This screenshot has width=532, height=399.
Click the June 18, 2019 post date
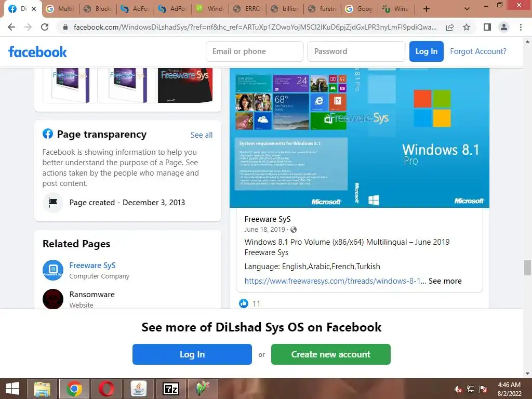coord(264,230)
